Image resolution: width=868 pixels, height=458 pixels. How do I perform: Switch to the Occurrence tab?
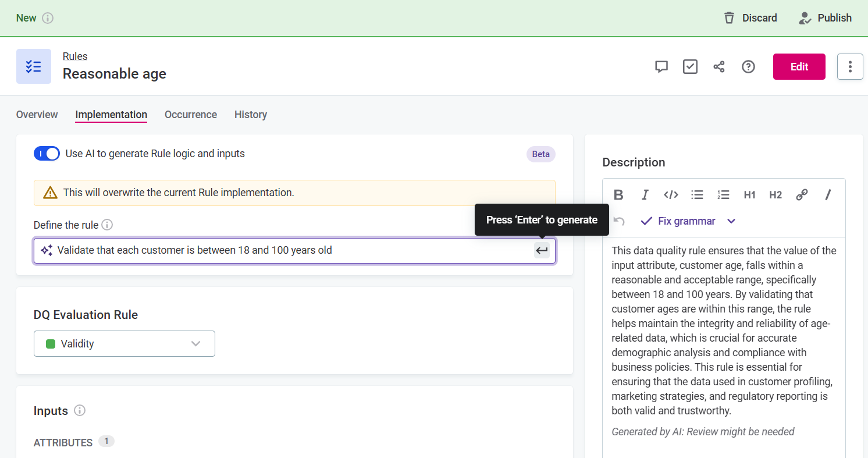190,114
